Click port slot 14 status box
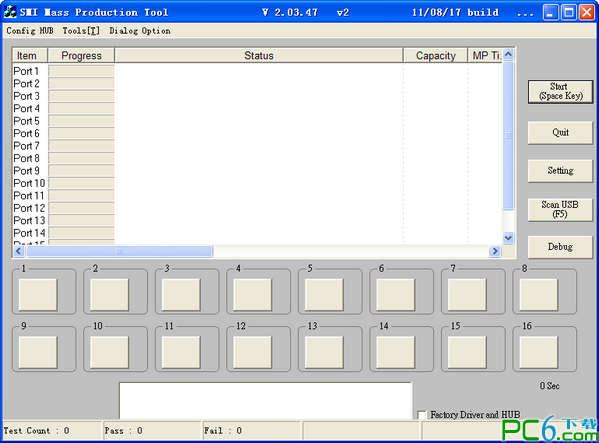 click(x=395, y=352)
